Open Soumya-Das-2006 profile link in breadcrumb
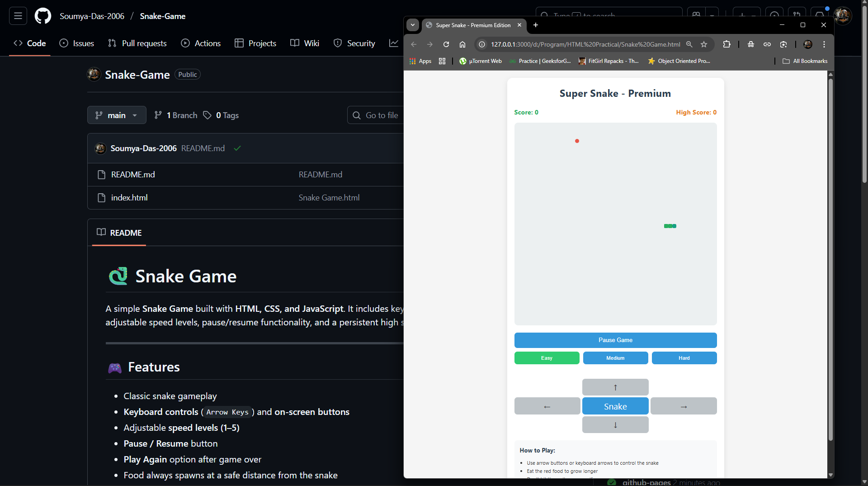Image resolution: width=868 pixels, height=486 pixels. tap(92, 16)
